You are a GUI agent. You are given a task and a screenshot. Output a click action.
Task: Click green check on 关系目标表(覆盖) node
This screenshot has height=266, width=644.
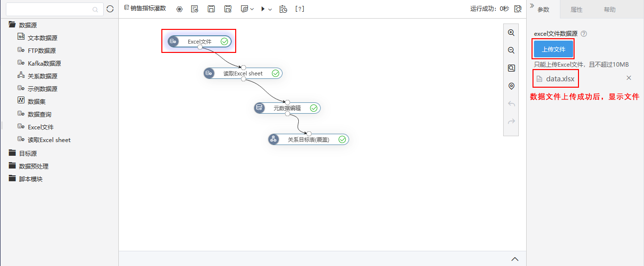coord(342,140)
